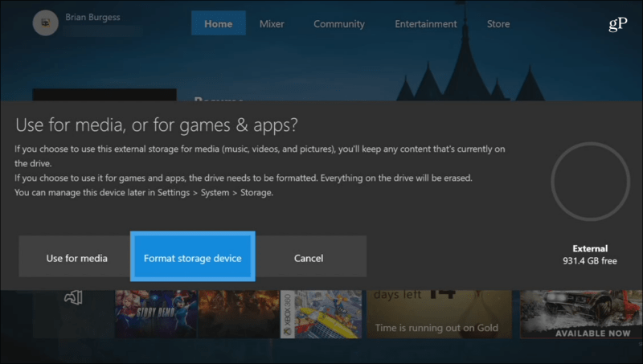This screenshot has width=643, height=364.
Task: Click the 931.4 GB free text
Action: [x=590, y=260]
